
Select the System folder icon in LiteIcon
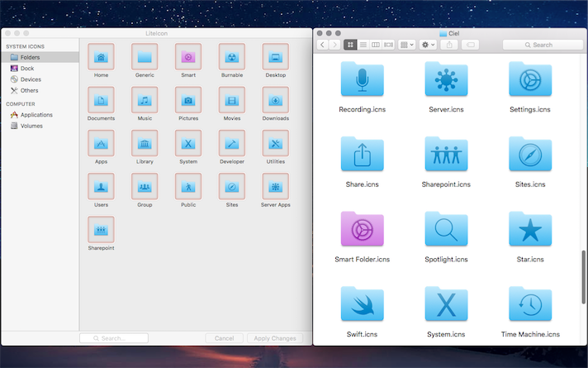click(188, 143)
